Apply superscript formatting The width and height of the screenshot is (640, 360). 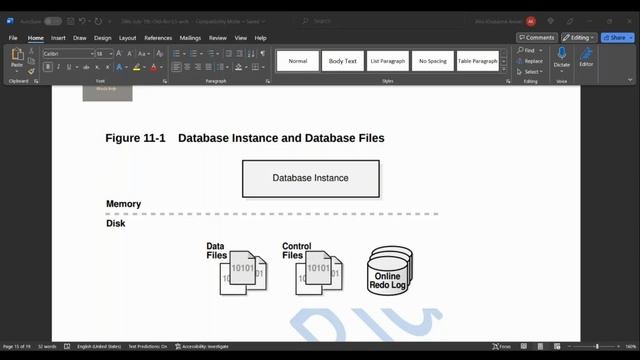click(107, 67)
